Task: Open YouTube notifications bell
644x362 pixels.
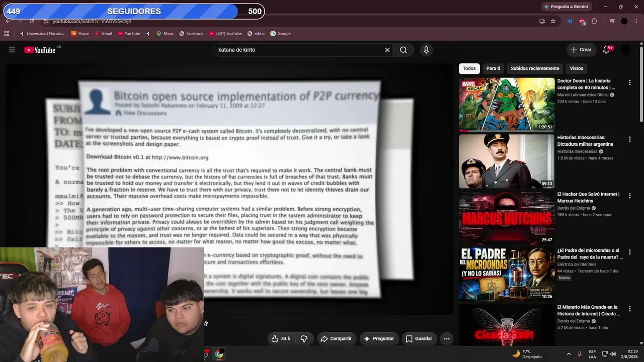Action: coord(606,50)
